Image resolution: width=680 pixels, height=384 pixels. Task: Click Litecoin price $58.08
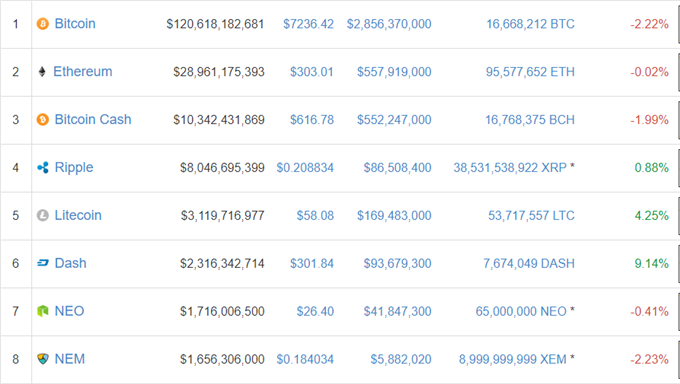click(x=315, y=216)
